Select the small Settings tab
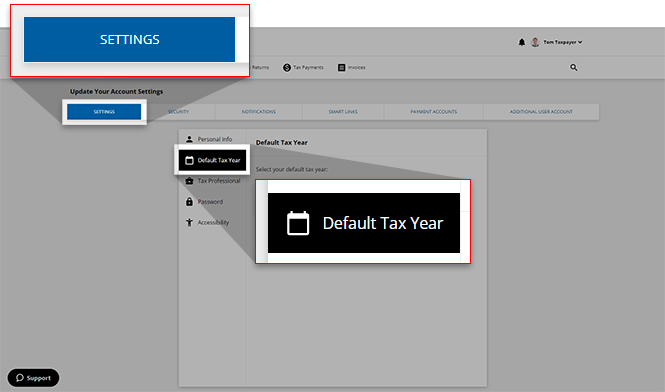Screen dimensions: 665x392 [x=104, y=112]
